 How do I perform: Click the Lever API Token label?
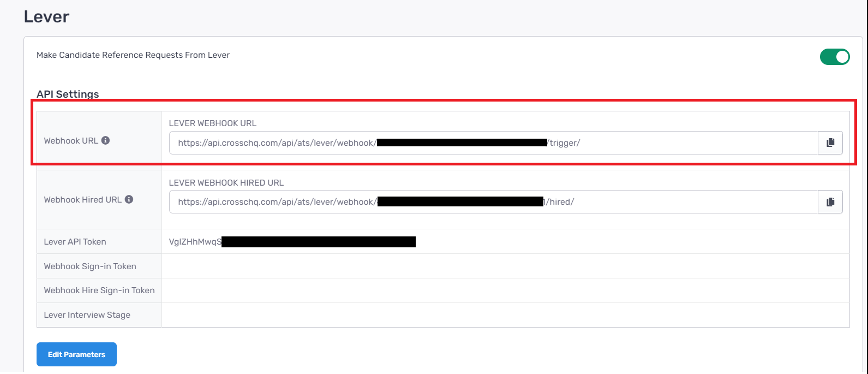click(75, 242)
